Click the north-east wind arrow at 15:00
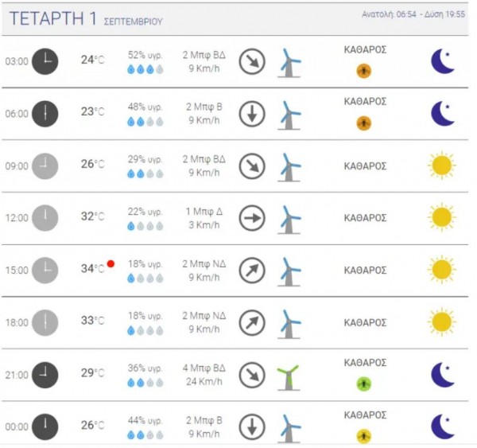Image resolution: width=477 pixels, height=448 pixels. 252,271
